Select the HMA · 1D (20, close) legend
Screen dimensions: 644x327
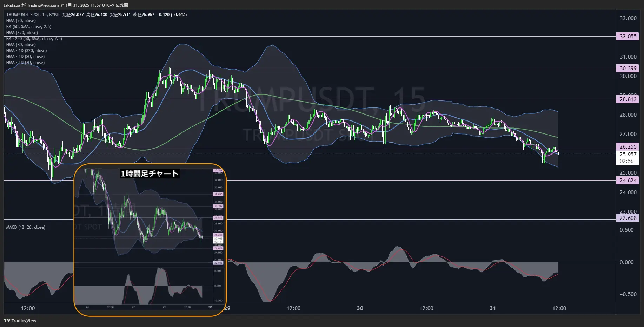(x=25, y=63)
